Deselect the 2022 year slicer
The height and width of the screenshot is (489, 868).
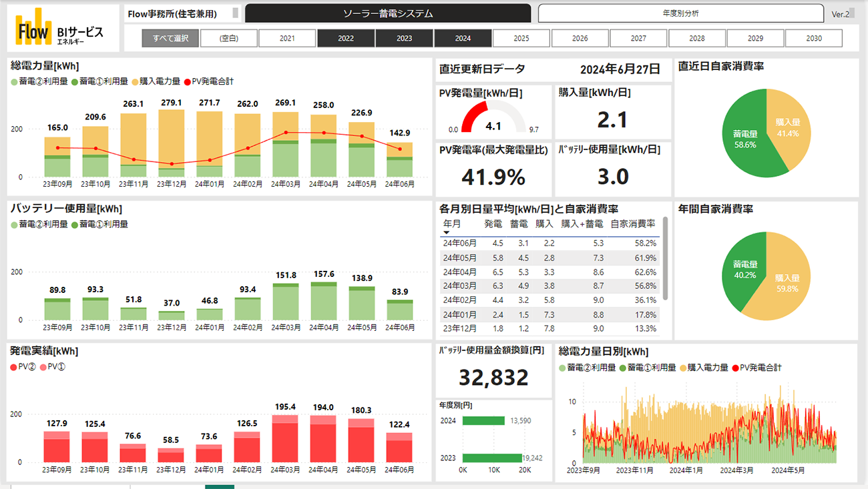click(x=346, y=39)
